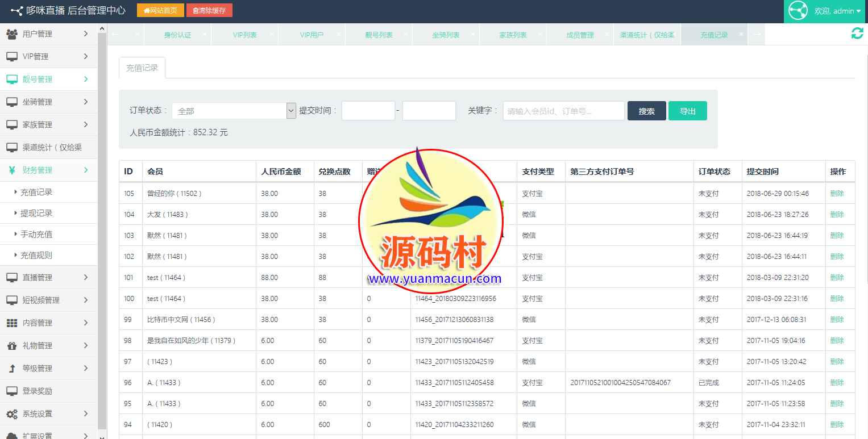Click the admin avatar icon in header
Screen dimensions: 868x439
pyautogui.click(x=798, y=11)
